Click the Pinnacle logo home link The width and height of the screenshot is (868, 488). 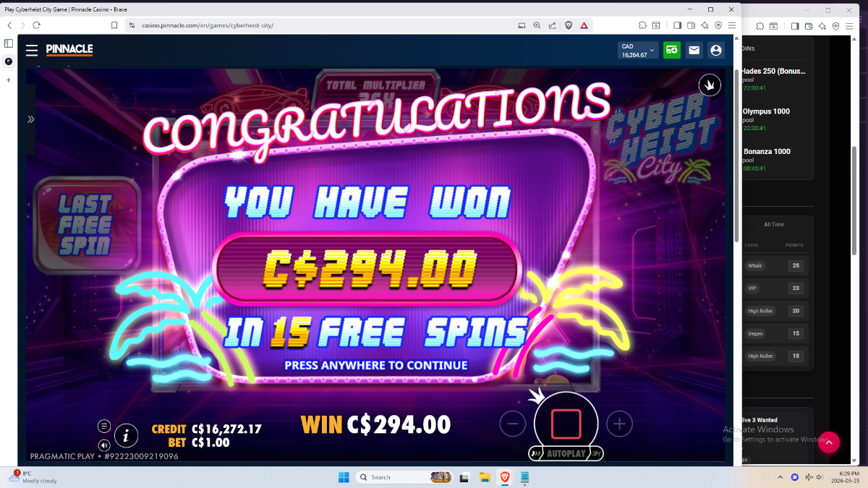69,50
